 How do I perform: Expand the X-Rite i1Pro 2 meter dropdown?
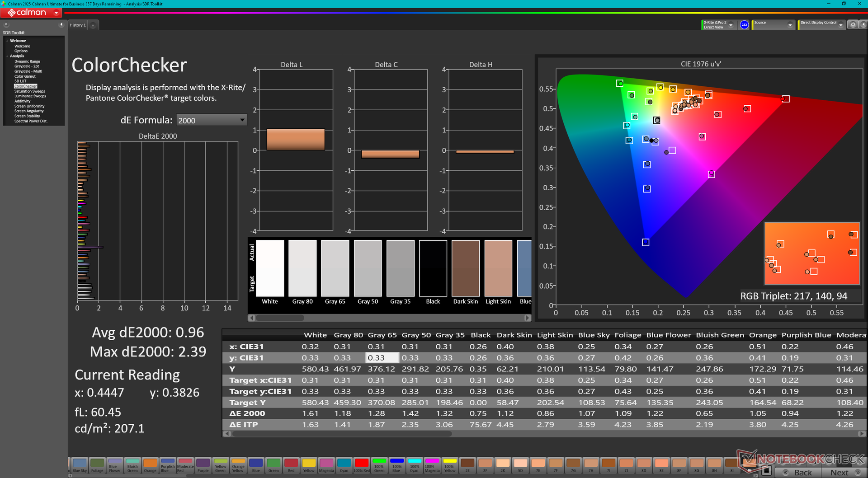click(731, 25)
